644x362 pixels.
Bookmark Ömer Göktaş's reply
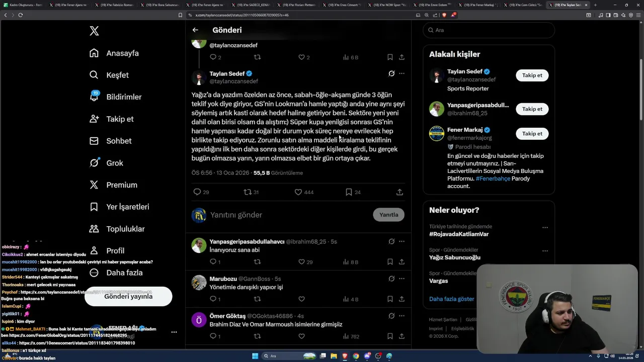390,336
